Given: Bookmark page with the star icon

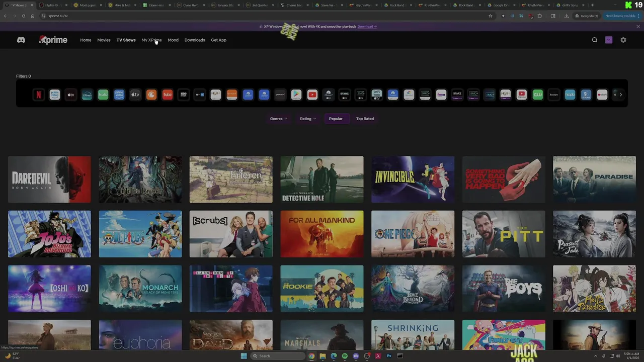Looking at the screenshot, I should click(491, 16).
